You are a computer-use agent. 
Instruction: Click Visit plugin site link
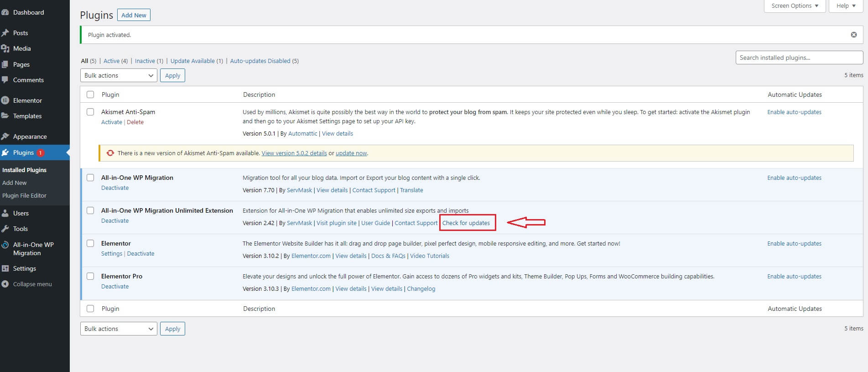pyautogui.click(x=337, y=223)
